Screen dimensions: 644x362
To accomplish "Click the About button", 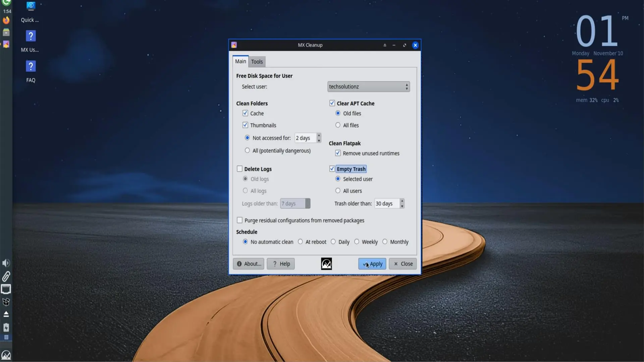I will [249, 264].
